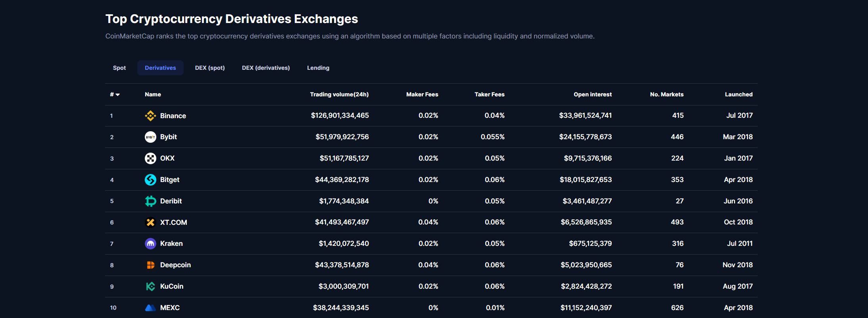Sort by Launched column header

[x=739, y=94]
